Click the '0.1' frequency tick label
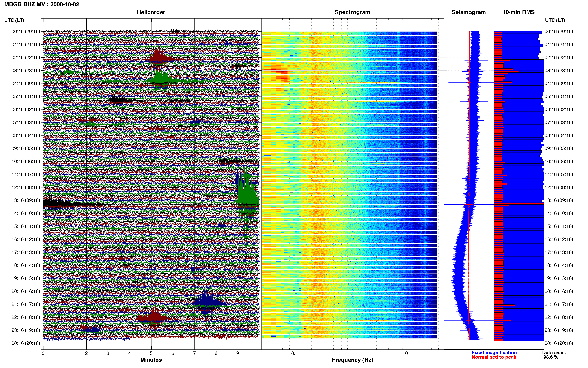This screenshot has width=588, height=368. (x=295, y=353)
